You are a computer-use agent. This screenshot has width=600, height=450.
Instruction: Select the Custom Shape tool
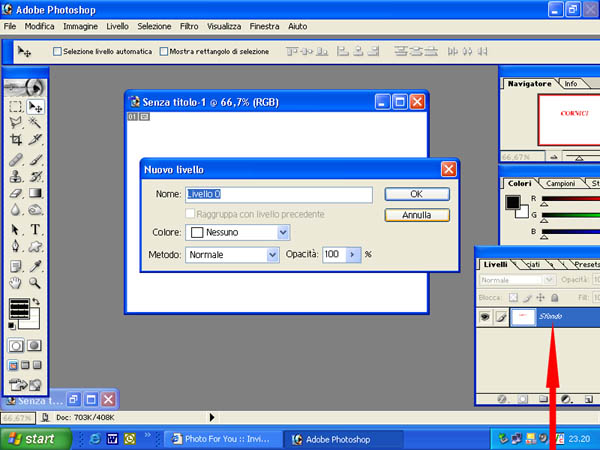tap(35, 246)
